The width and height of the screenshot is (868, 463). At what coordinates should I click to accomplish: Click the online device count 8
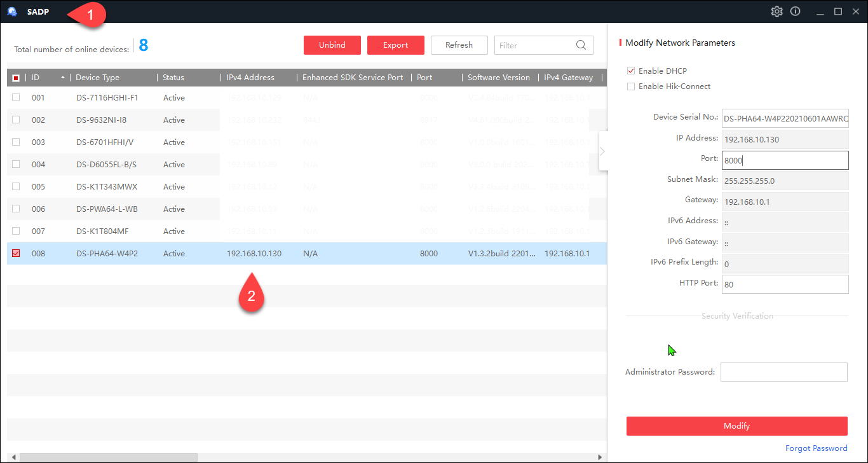(x=144, y=45)
